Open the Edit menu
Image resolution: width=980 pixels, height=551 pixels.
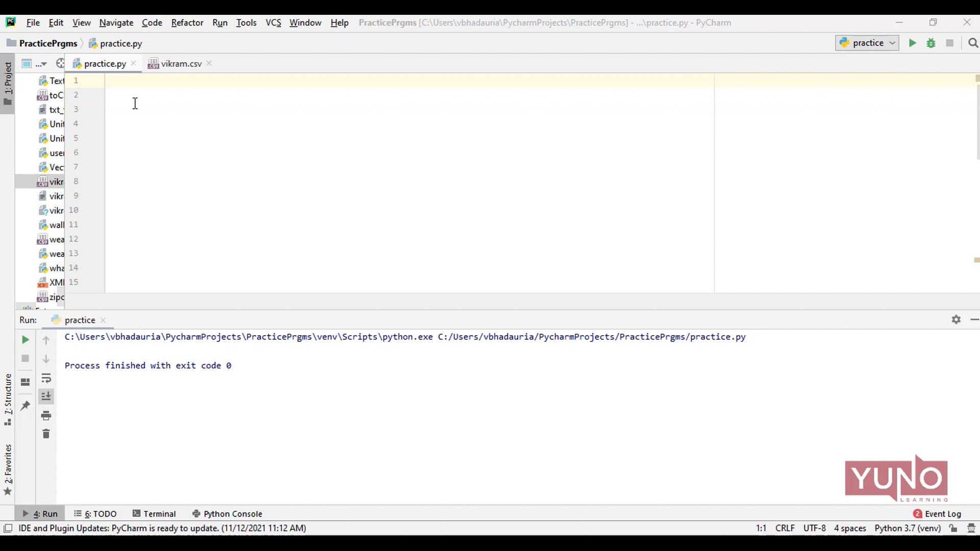56,22
